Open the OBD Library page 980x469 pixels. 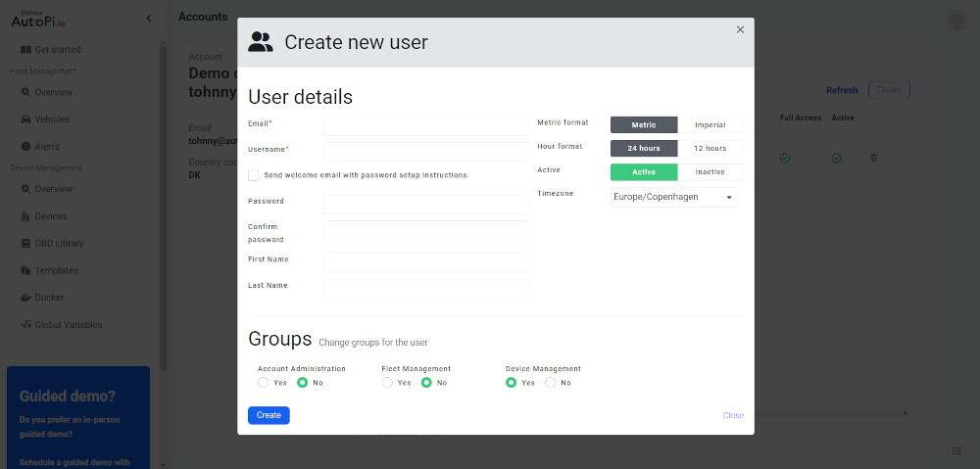59,243
